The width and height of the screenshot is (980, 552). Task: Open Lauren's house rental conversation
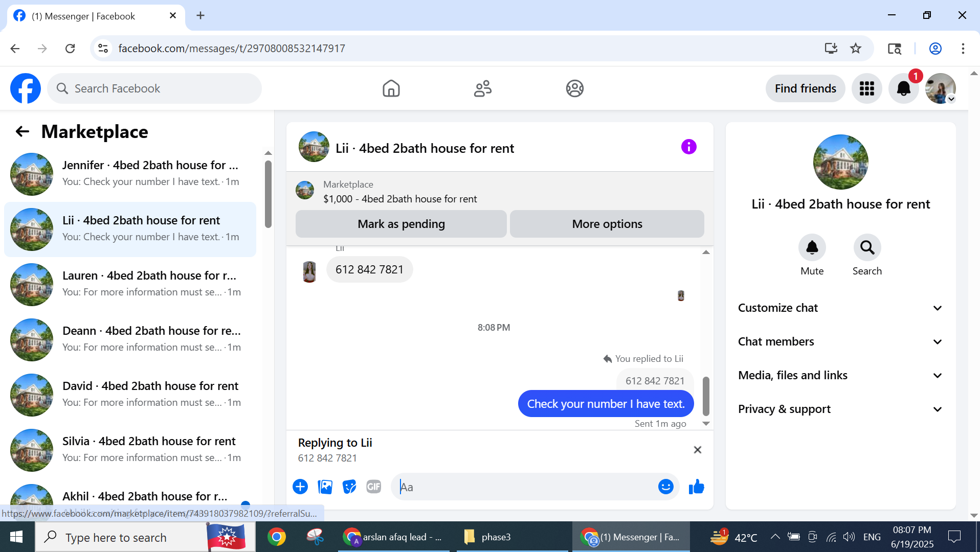[x=130, y=285]
